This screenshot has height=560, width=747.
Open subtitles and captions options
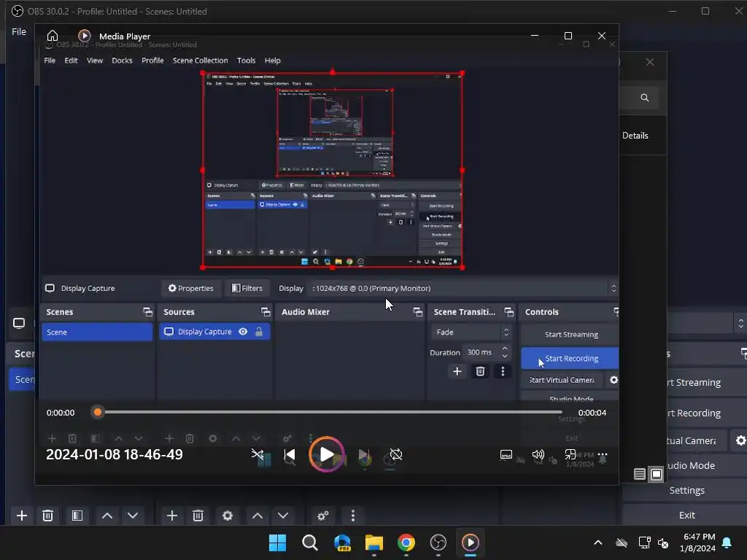(x=506, y=454)
